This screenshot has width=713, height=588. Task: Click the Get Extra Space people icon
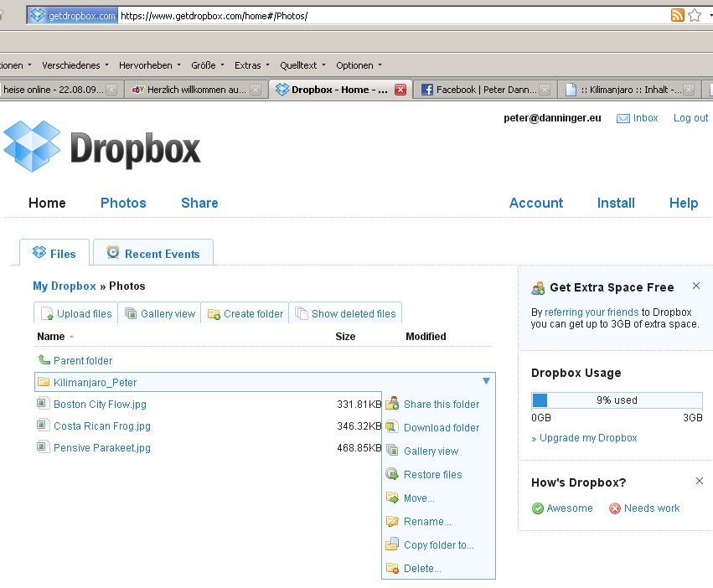click(x=538, y=288)
